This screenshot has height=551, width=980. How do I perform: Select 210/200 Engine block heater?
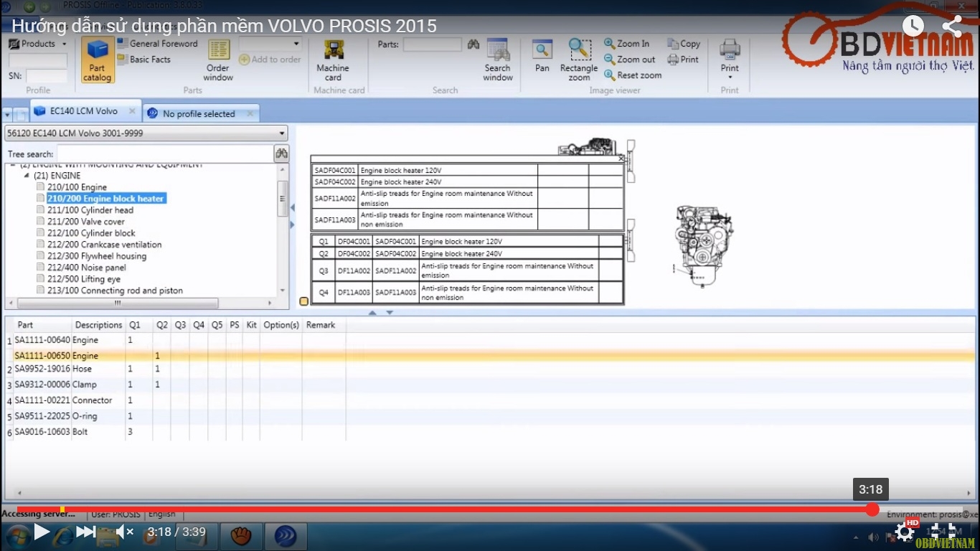click(x=106, y=199)
